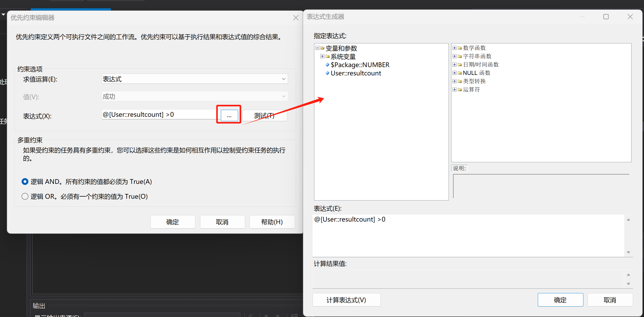Click the 测试(T) button
Image resolution: width=644 pixels, height=317 pixels.
pyautogui.click(x=264, y=115)
